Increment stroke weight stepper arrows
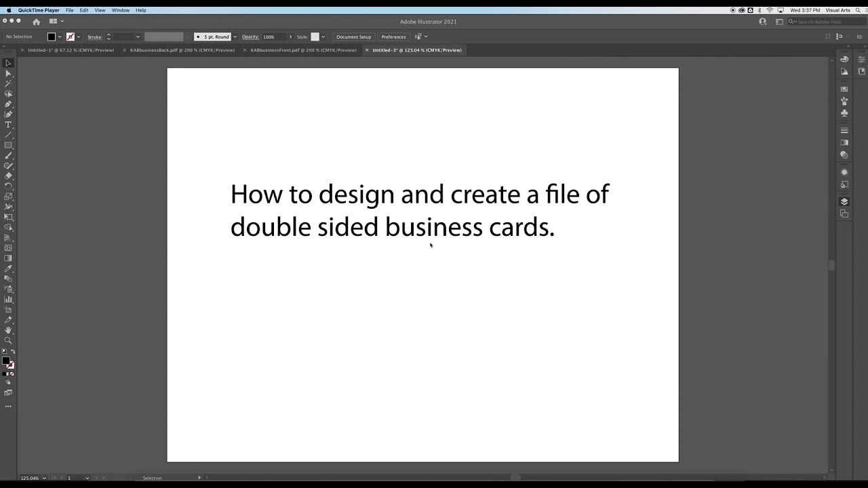Image resolution: width=868 pixels, height=488 pixels. pyautogui.click(x=108, y=37)
